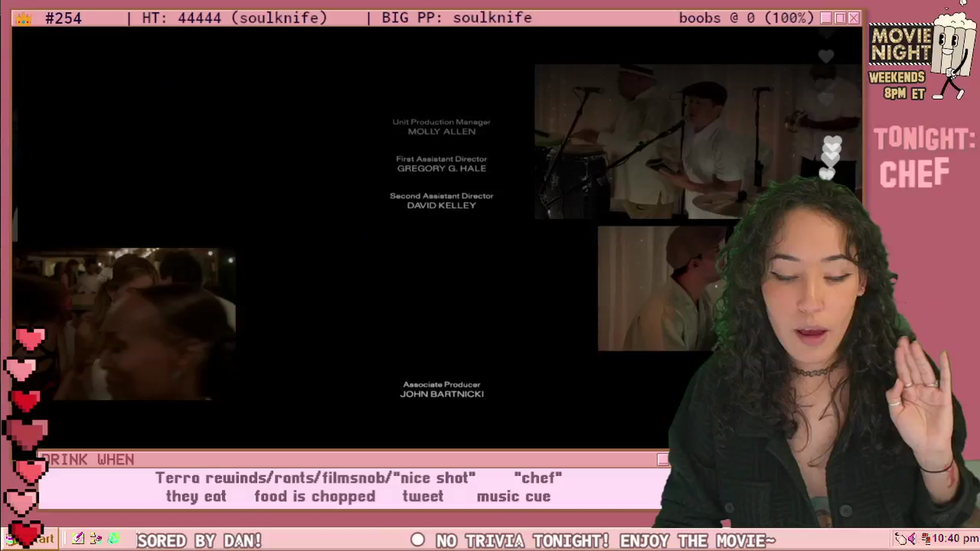
Task: Click the "boobs @ 0 (100%)" title text
Action: click(x=746, y=18)
